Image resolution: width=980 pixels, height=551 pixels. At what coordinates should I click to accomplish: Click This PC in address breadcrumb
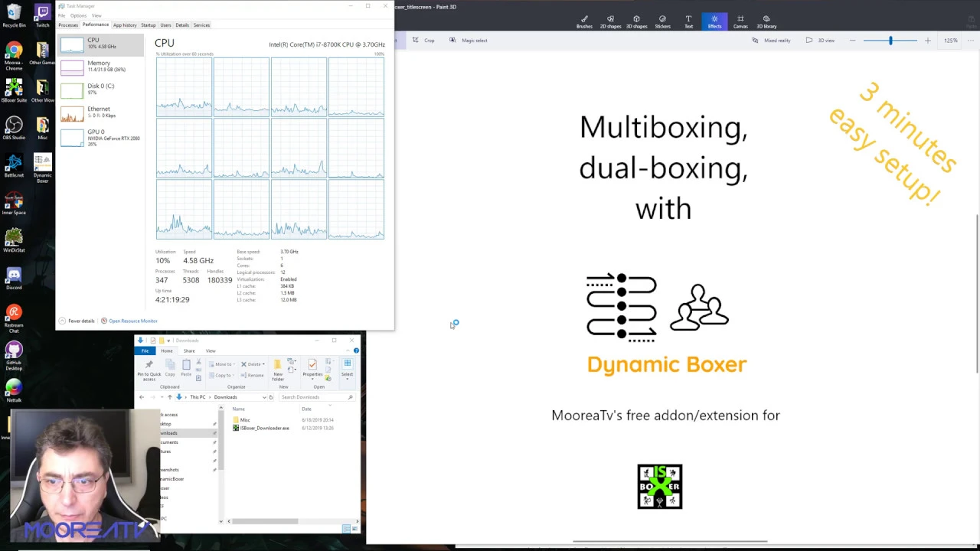(198, 397)
